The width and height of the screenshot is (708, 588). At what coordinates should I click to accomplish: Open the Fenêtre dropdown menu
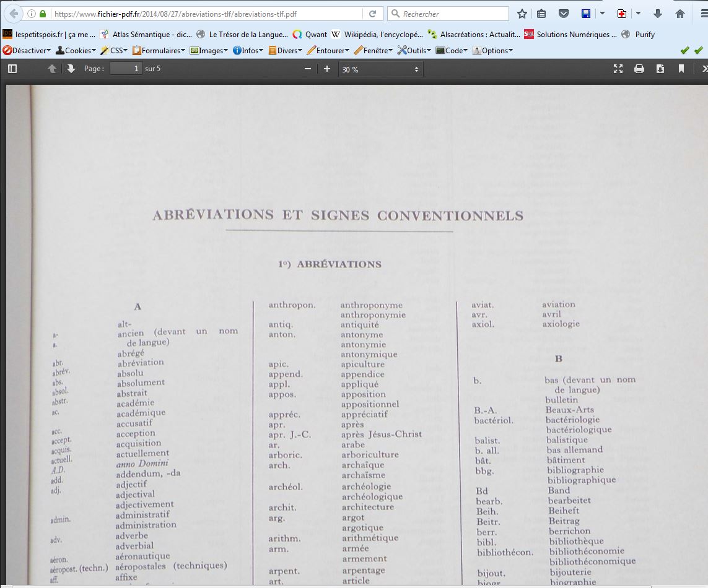click(374, 51)
